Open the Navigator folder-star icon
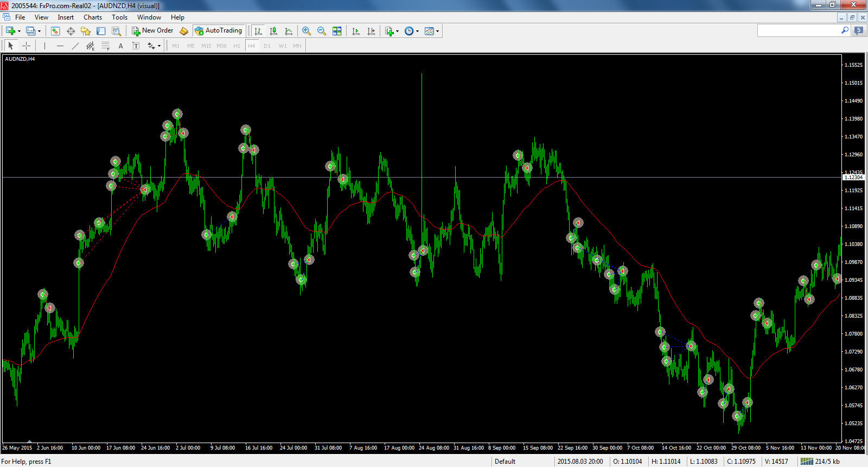868x467 pixels. click(x=86, y=31)
